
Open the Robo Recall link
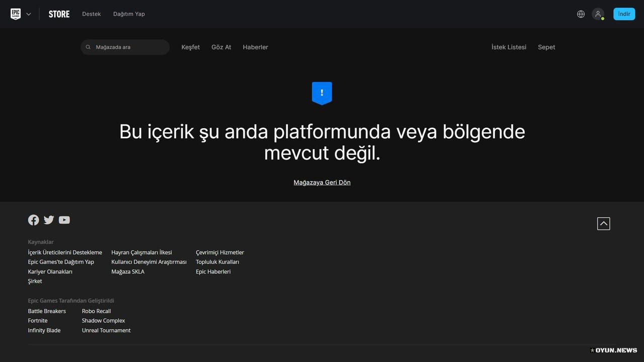[97, 311]
